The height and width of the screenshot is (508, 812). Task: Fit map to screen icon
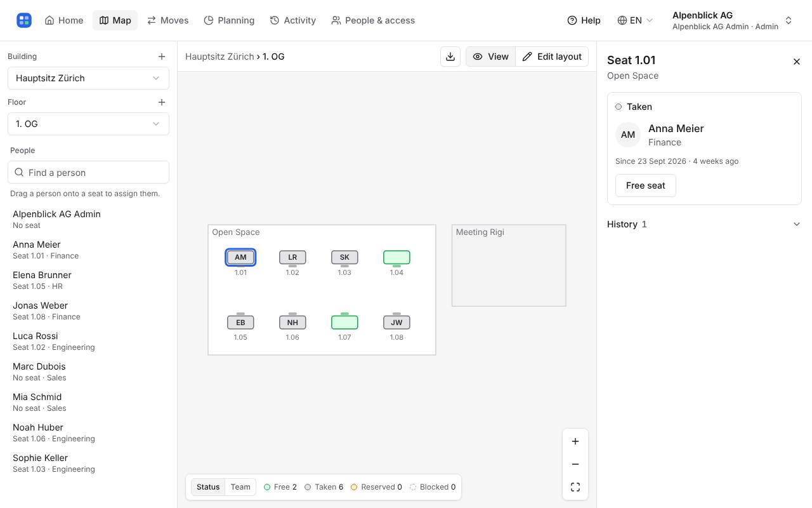coord(575,487)
